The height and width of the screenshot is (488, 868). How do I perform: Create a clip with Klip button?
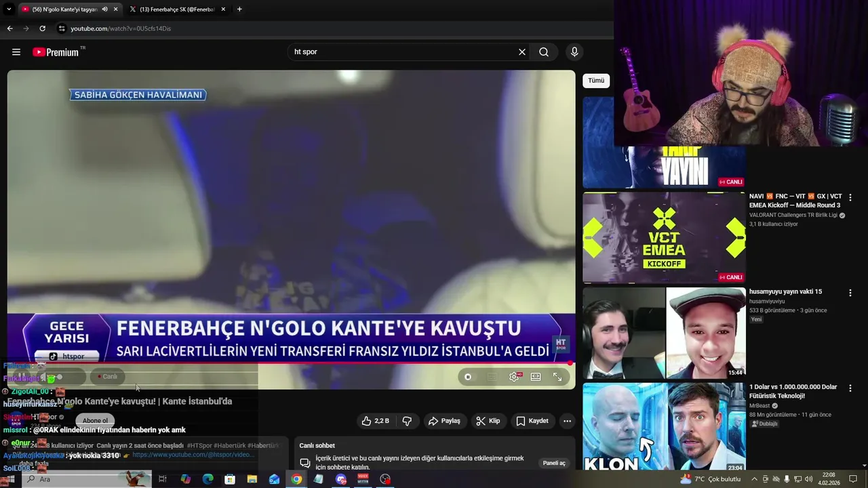(x=488, y=421)
